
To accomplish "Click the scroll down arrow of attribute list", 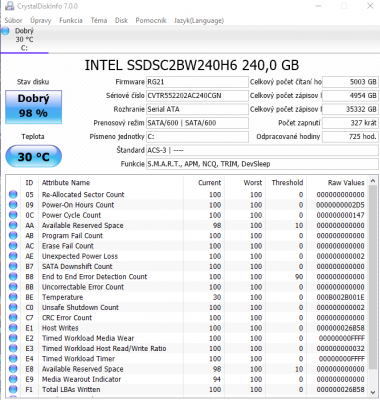I will click(x=373, y=392).
